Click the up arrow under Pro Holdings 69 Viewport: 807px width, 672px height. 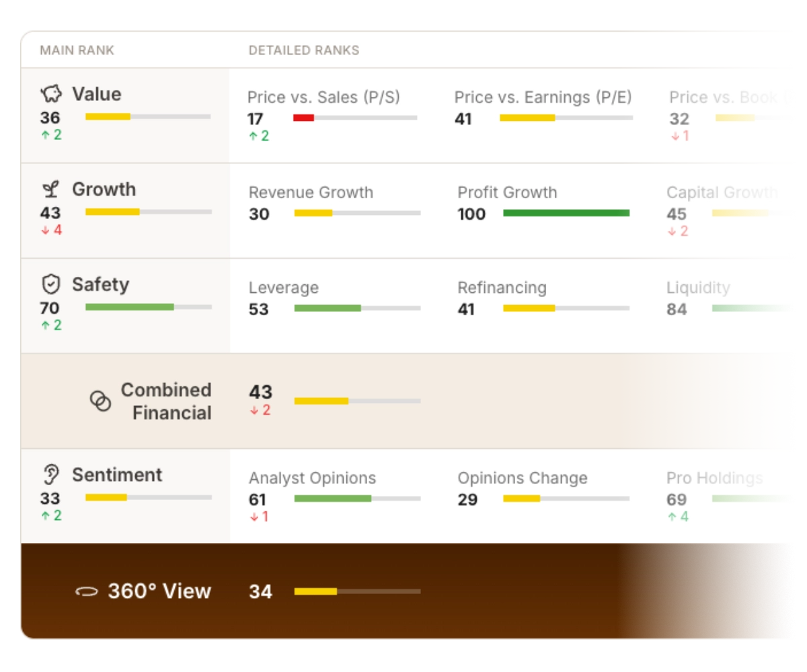(672, 517)
